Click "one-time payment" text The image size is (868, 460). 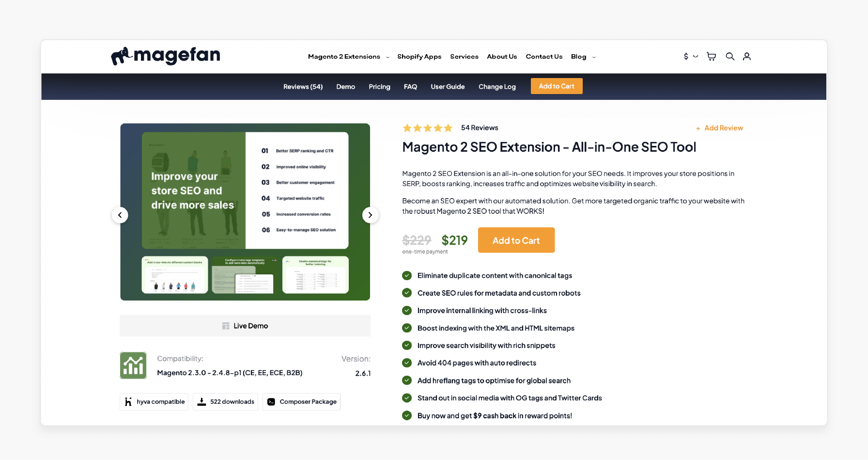[425, 252]
